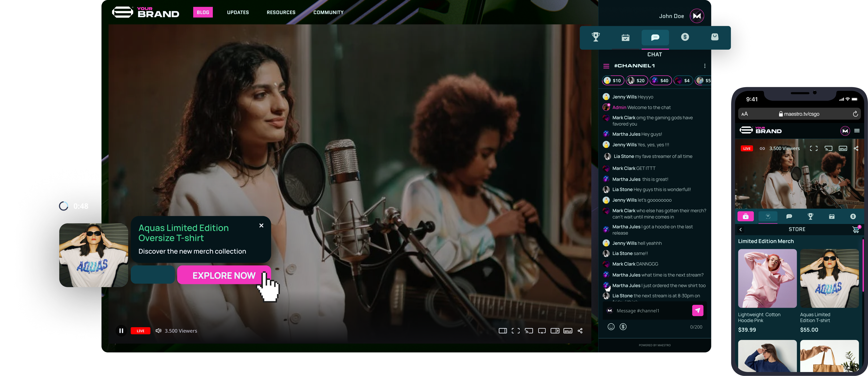Pause the live video stream
This screenshot has height=376, width=868.
(121, 331)
